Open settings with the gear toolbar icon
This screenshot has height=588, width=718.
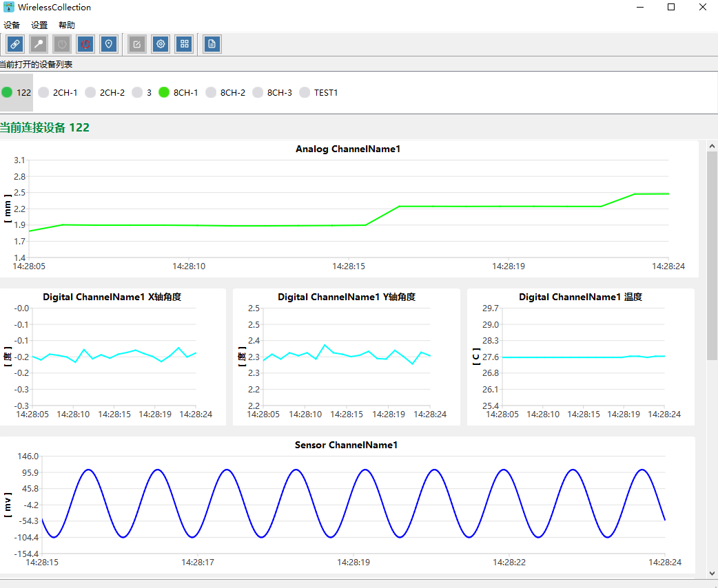tap(161, 44)
